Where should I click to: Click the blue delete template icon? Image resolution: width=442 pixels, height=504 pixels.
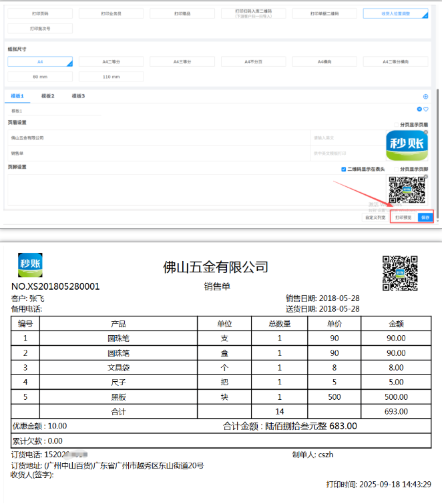[419, 109]
